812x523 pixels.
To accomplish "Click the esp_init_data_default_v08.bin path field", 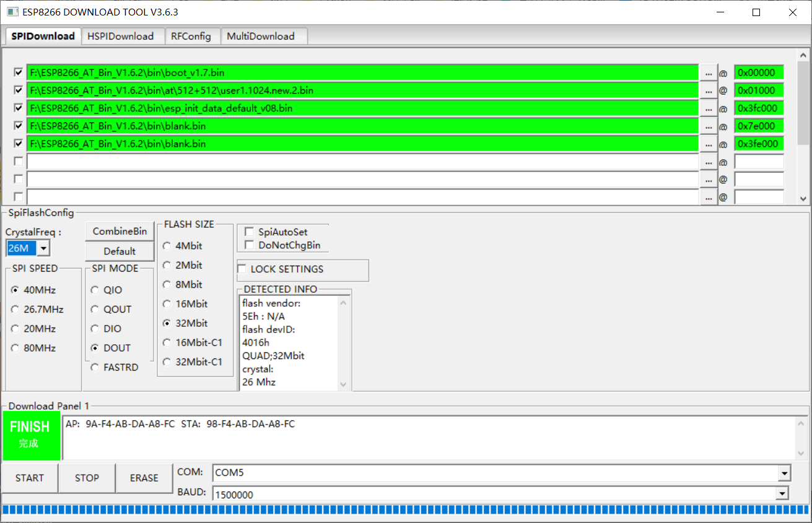I will click(362, 108).
